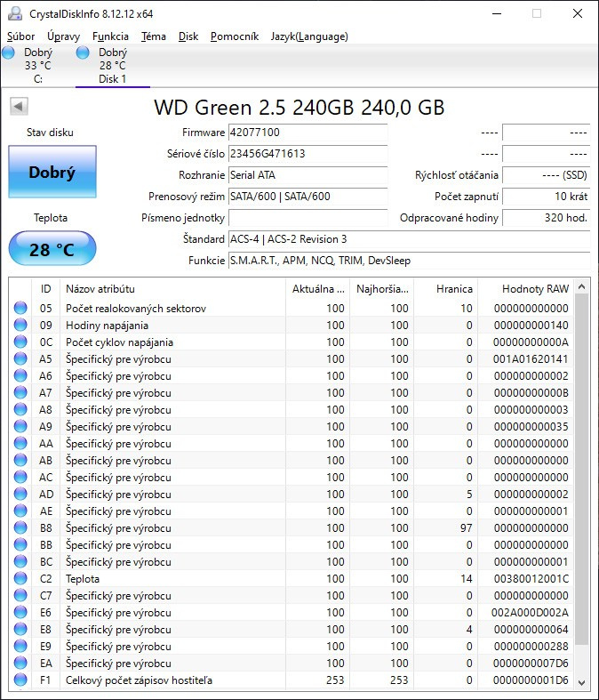Click status orb of attribute E6
This screenshot has width=599, height=700.
click(20, 613)
